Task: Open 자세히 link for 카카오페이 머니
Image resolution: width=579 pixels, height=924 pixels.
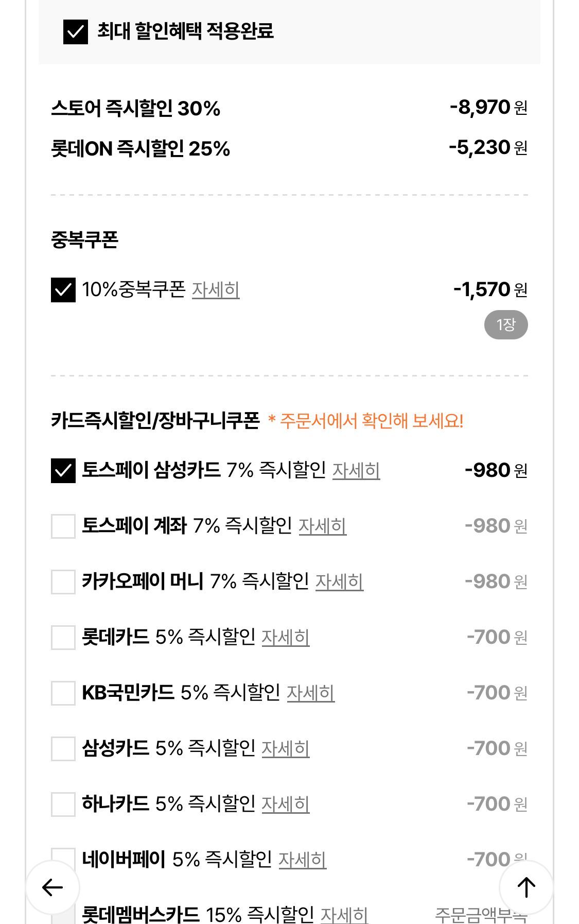Action: [x=339, y=581]
